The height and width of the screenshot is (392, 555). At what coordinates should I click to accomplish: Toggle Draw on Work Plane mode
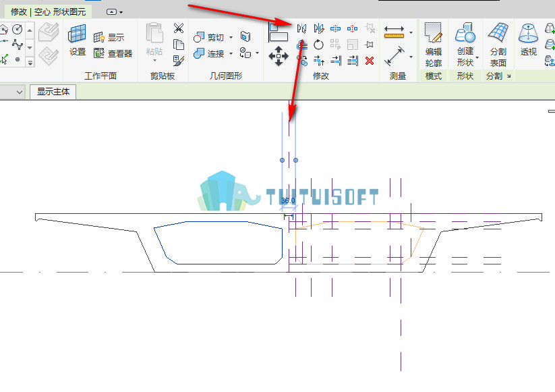[49, 56]
